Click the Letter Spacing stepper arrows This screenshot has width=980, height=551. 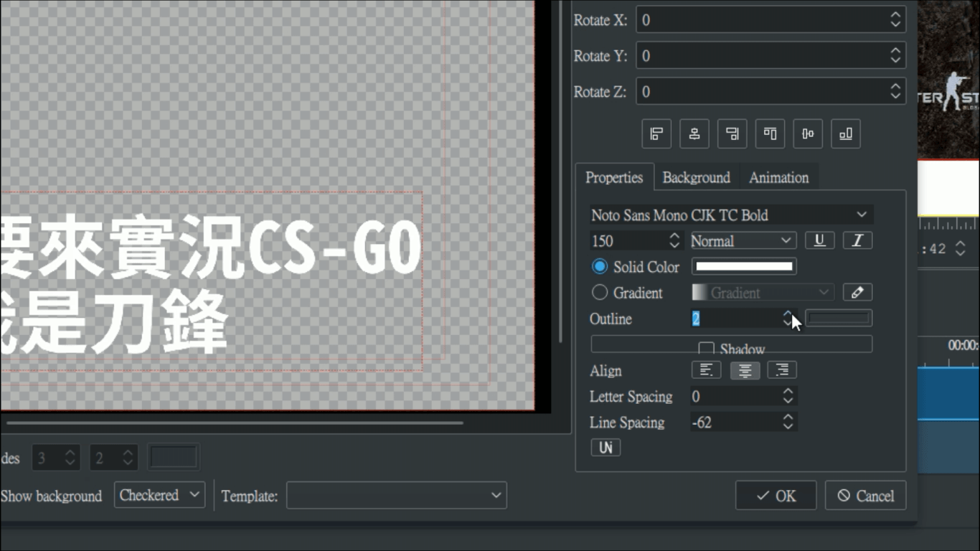pyautogui.click(x=788, y=396)
